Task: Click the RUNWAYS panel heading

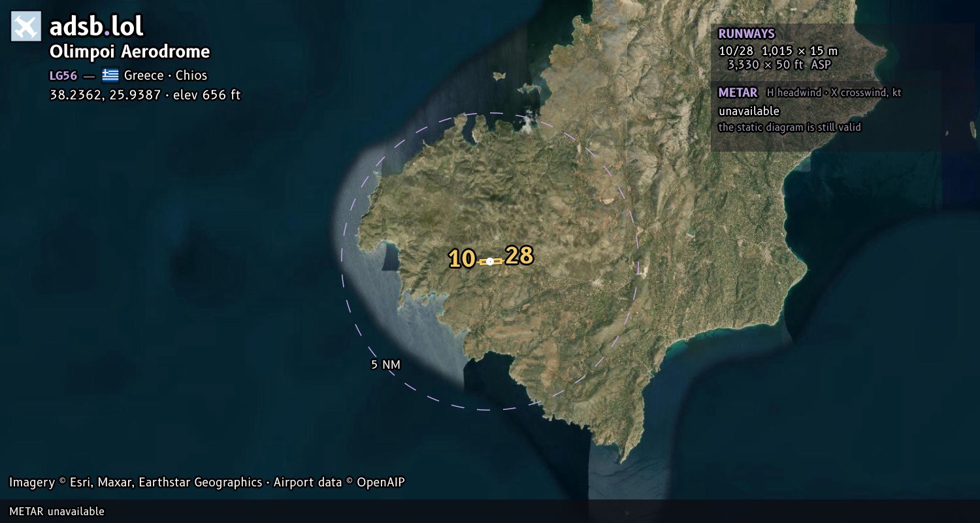Action: pyautogui.click(x=746, y=33)
